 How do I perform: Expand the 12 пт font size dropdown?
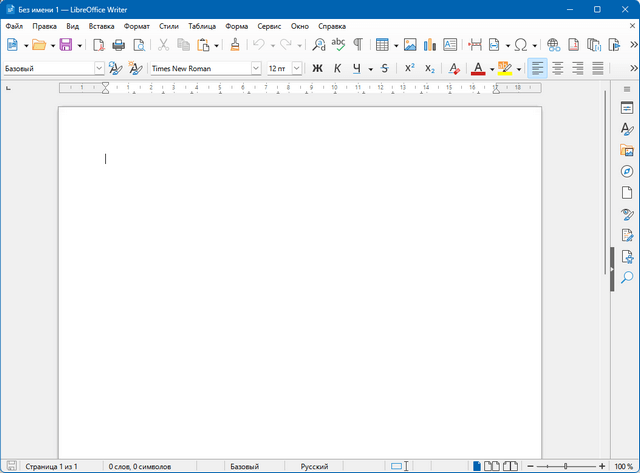click(x=297, y=68)
